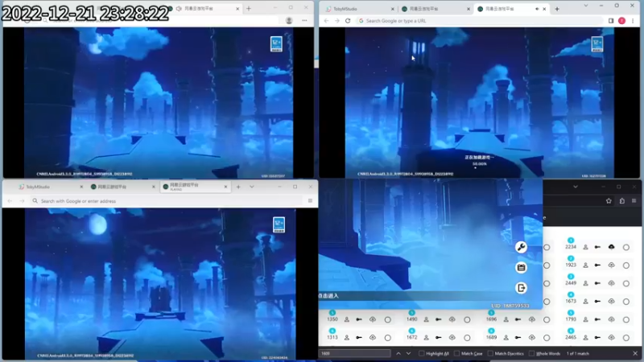The height and width of the screenshot is (362, 644).
Task: Switch to the middle tab in bottom-left Firefox
Action: tap(122, 187)
